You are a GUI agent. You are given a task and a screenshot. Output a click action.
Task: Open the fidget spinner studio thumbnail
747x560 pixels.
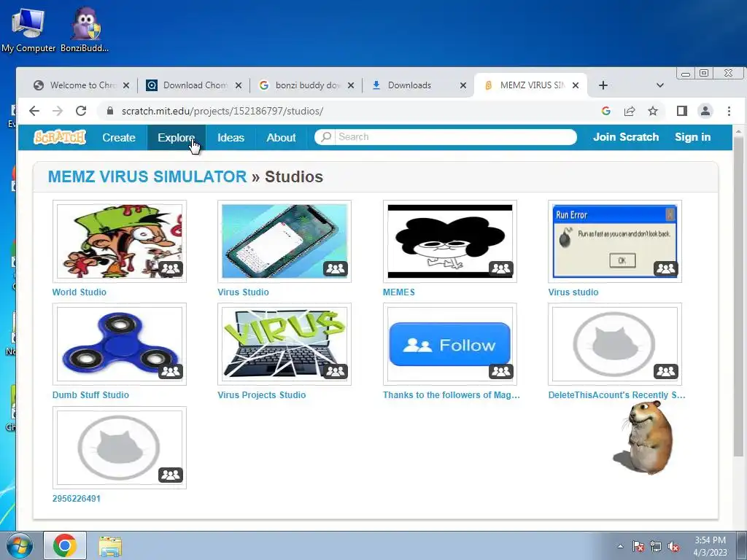[120, 344]
